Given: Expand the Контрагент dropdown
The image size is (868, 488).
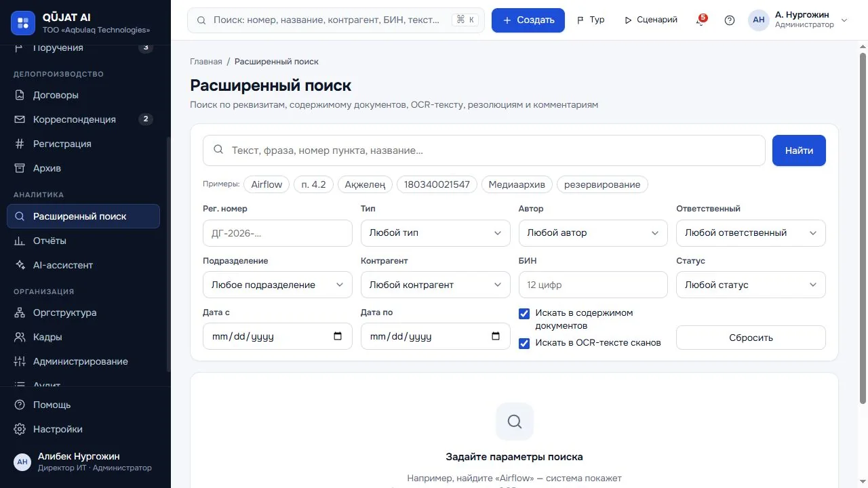Looking at the screenshot, I should pyautogui.click(x=435, y=285).
